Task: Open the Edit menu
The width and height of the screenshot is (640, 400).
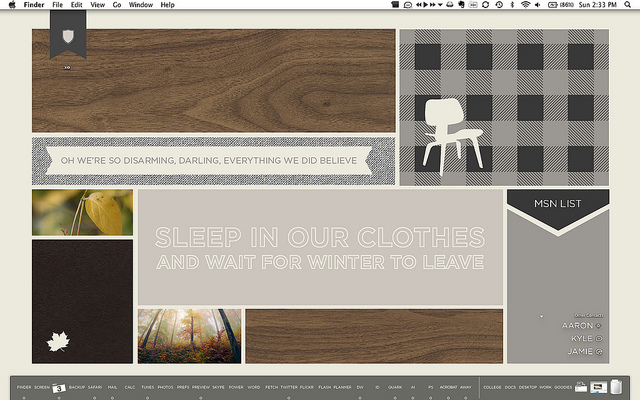Action: tap(76, 4)
